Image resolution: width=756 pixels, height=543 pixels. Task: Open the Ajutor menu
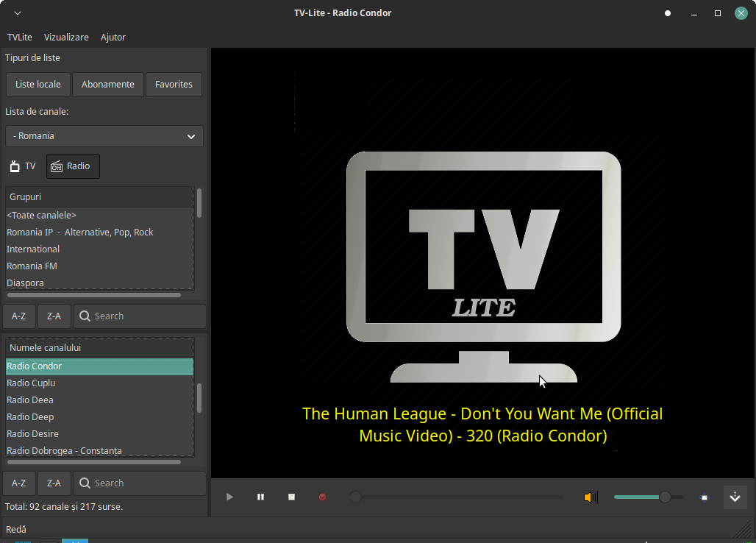click(x=113, y=37)
